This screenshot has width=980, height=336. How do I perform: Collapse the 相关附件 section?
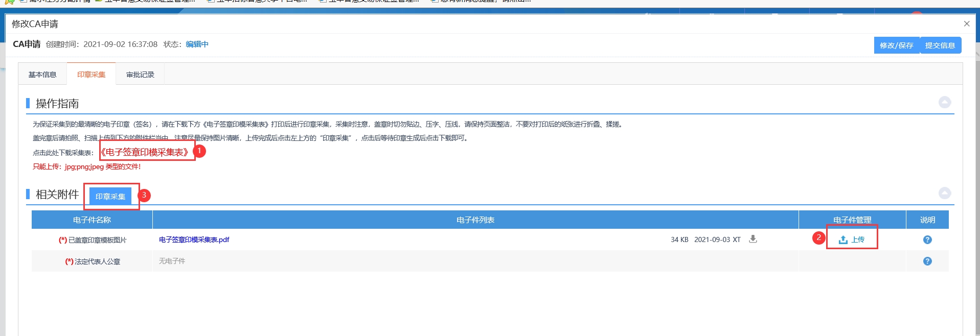944,194
